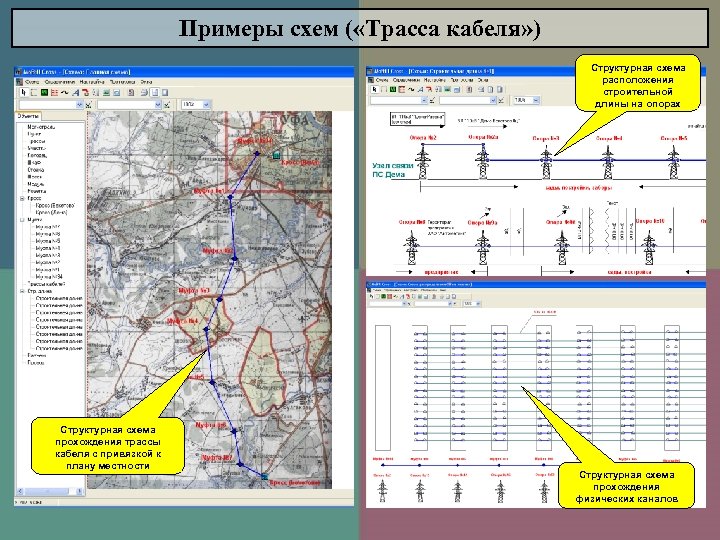
Task: Click the Кросс (Дема) building icon on the map
Action: (276, 156)
